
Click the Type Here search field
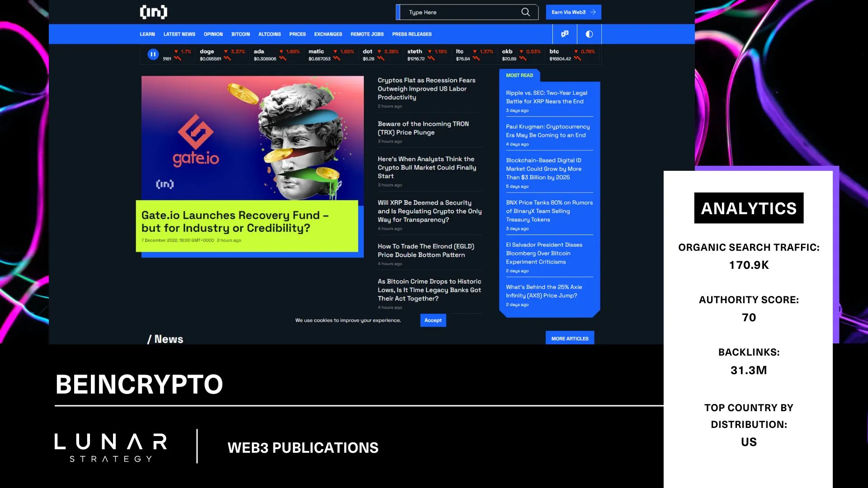(x=467, y=12)
